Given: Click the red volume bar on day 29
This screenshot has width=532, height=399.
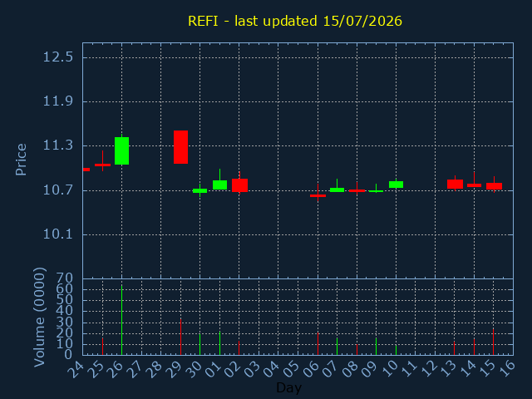Looking at the screenshot, I should (181, 337).
